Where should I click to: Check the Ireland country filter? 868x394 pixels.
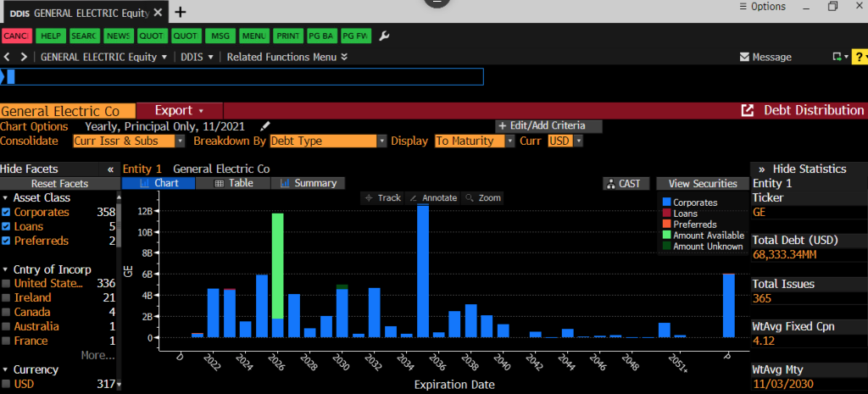pos(6,298)
